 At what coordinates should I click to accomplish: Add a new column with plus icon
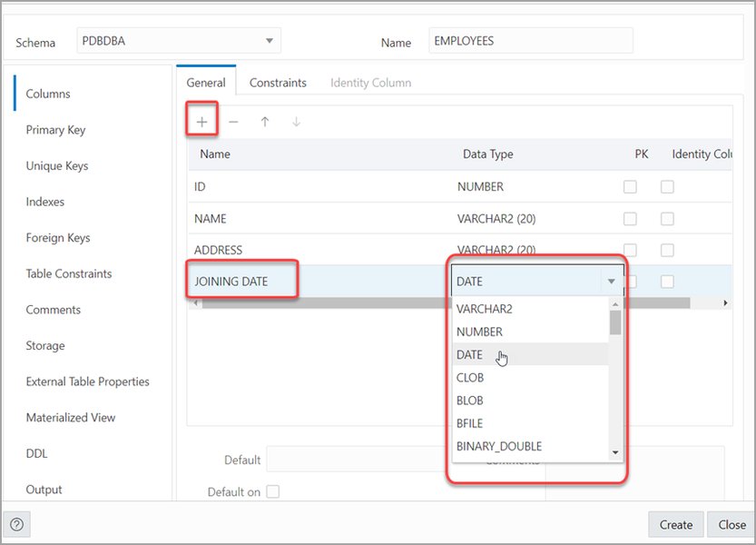point(202,122)
